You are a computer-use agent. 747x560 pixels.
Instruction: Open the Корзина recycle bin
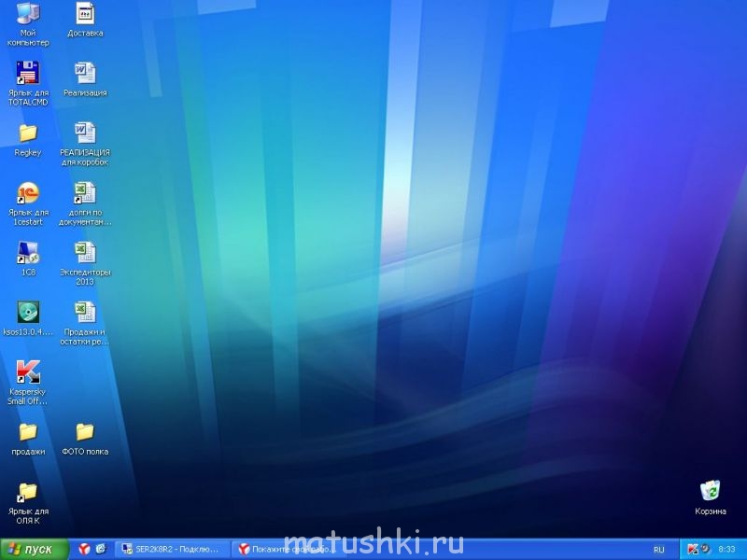click(710, 490)
